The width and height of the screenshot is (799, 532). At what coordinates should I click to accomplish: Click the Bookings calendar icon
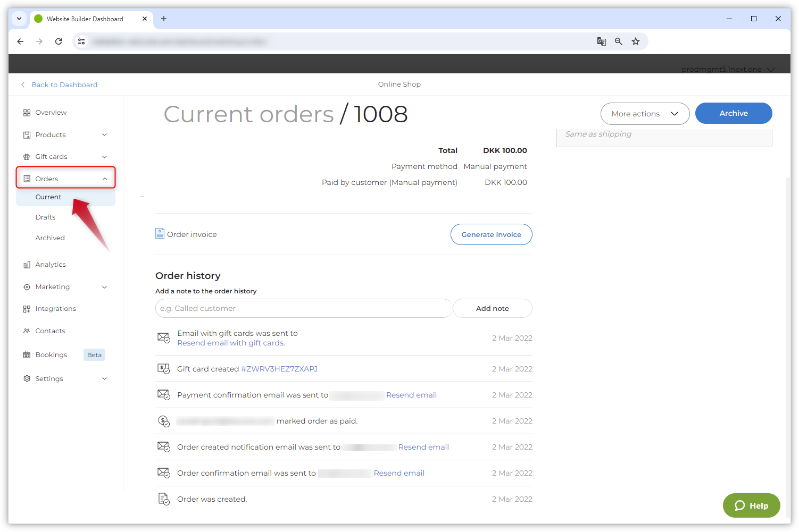click(27, 355)
